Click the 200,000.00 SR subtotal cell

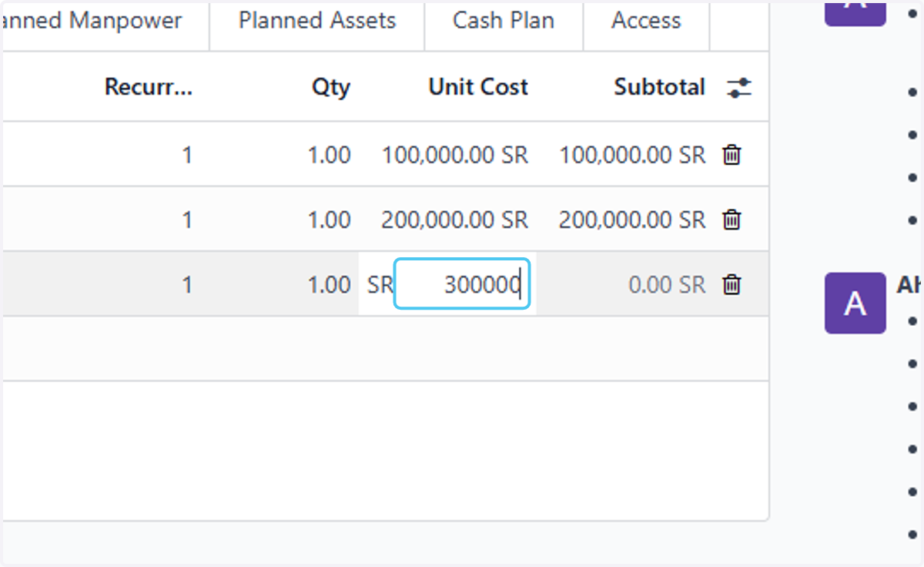632,220
